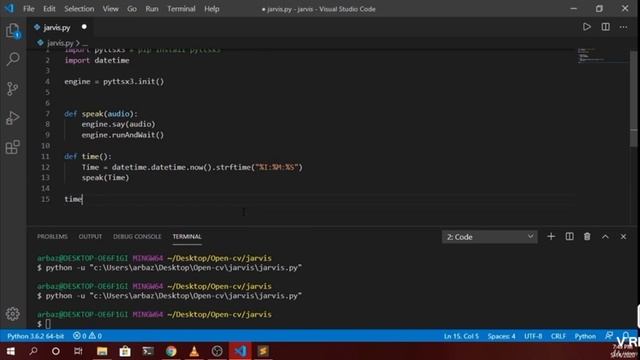Open Microsoft Store from taskbar
640x360 pixels.
[125, 351]
